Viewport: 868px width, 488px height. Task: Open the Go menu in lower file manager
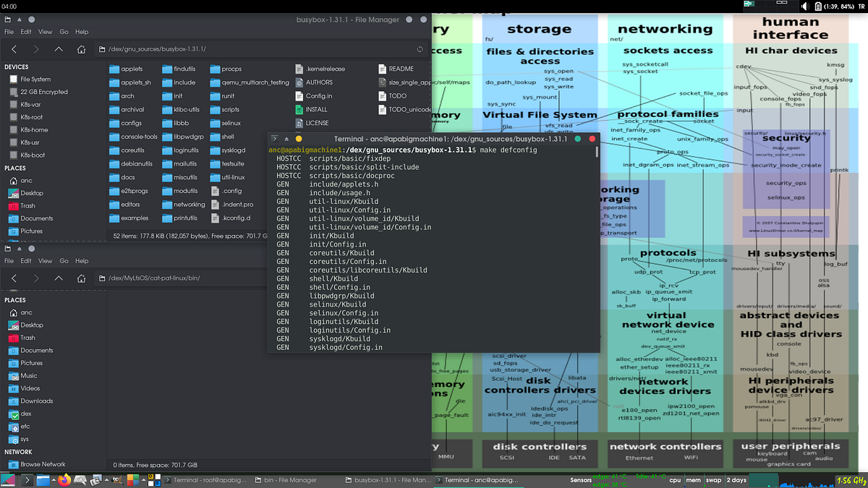coord(64,261)
